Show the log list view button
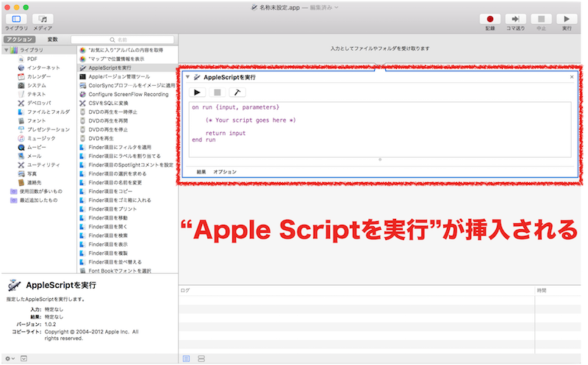This screenshot has height=365, width=588. [x=186, y=358]
